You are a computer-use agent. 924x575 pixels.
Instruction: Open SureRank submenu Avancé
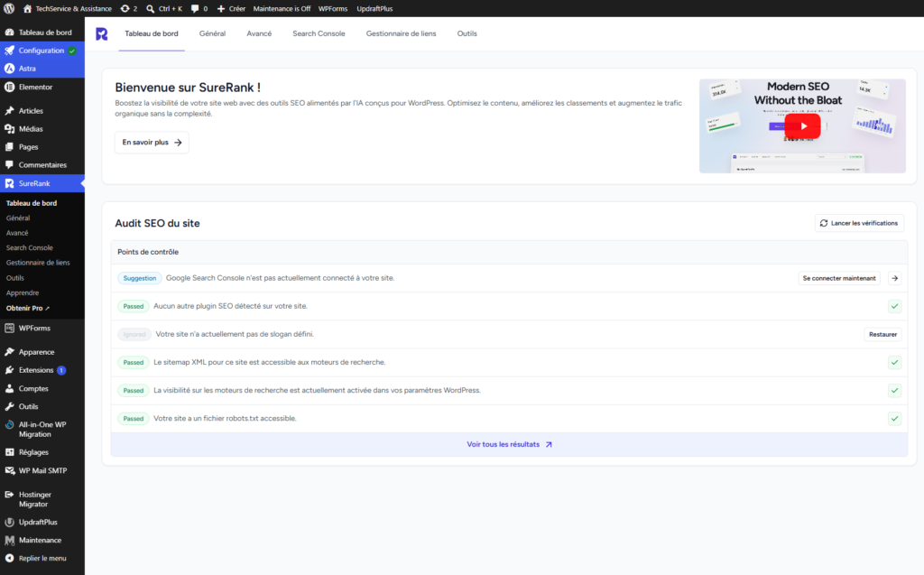pyautogui.click(x=17, y=233)
